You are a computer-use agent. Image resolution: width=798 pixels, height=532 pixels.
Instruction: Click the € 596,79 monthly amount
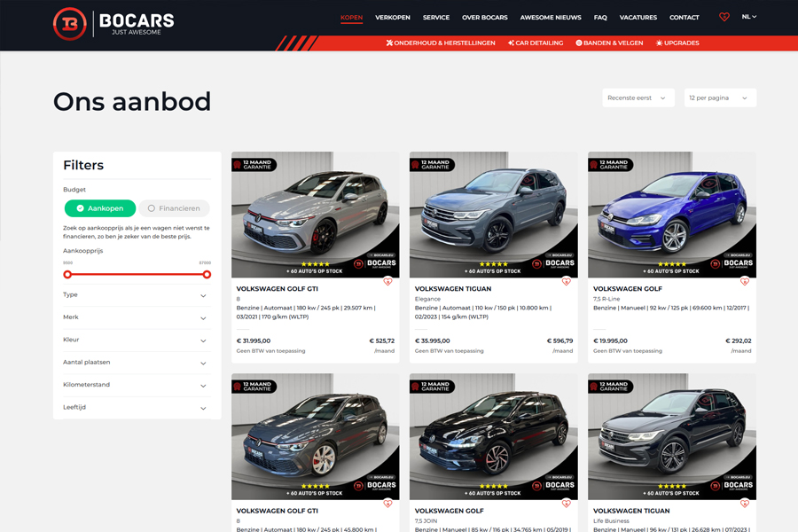click(559, 341)
